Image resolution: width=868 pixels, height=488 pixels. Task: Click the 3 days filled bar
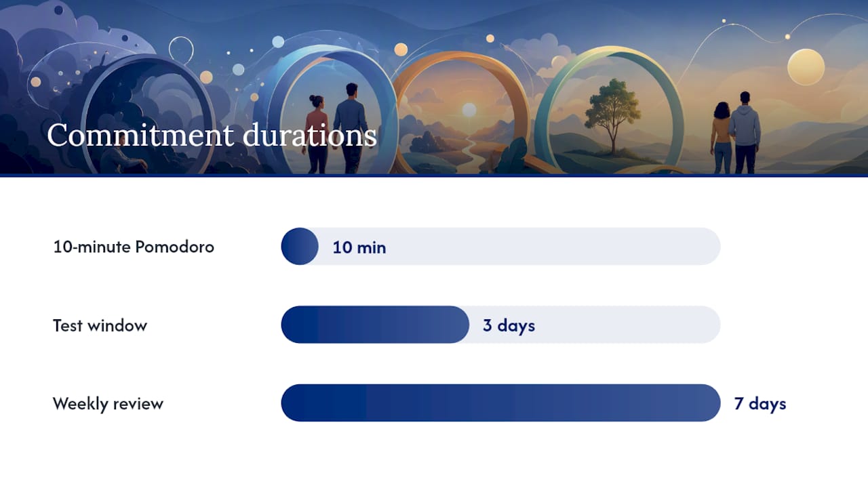(x=375, y=325)
